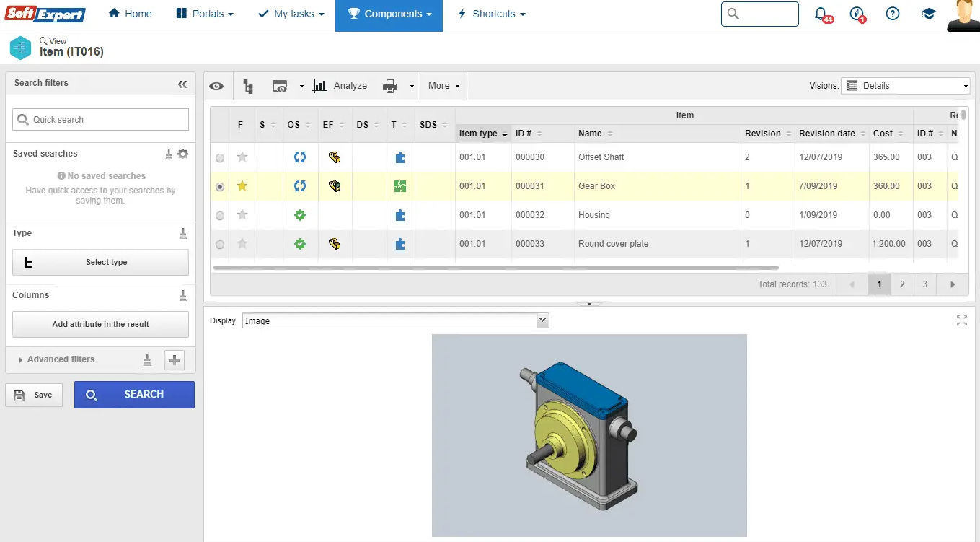The width and height of the screenshot is (980, 542).
Task: Open the My tasks menu
Action: click(x=291, y=13)
